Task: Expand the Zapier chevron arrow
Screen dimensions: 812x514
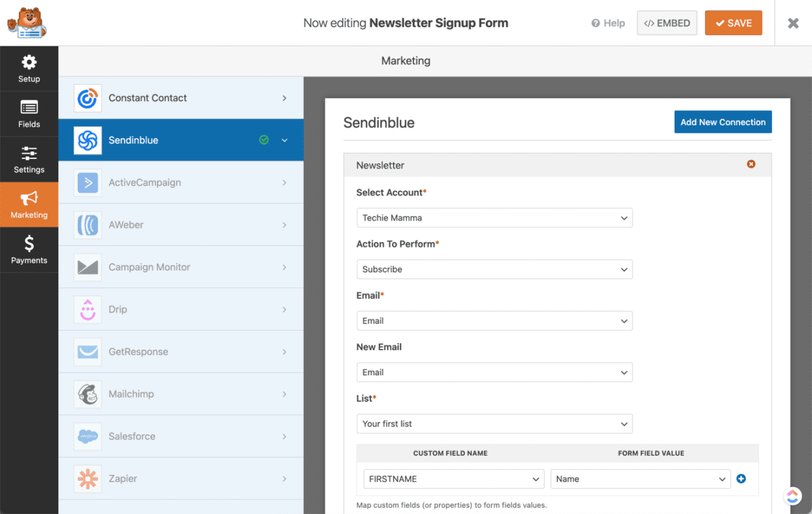Action: pyautogui.click(x=285, y=478)
